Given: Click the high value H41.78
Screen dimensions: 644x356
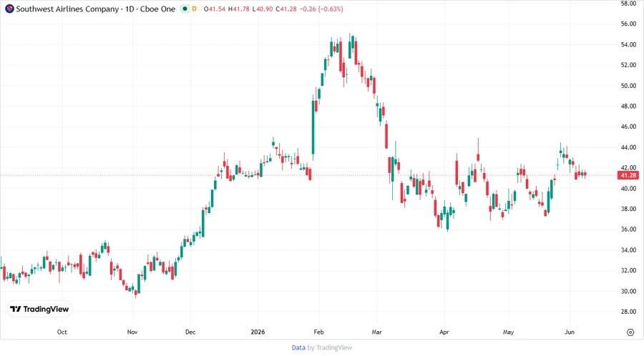Looking at the screenshot, I should 238,9.
